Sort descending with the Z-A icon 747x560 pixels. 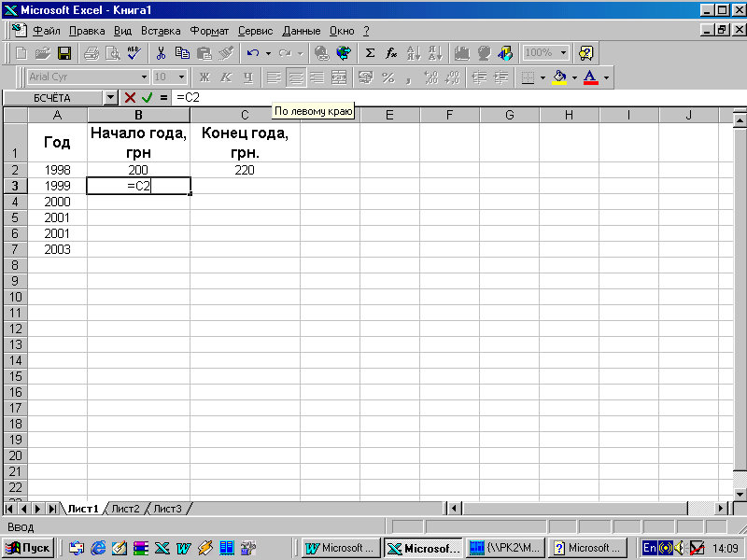435,53
